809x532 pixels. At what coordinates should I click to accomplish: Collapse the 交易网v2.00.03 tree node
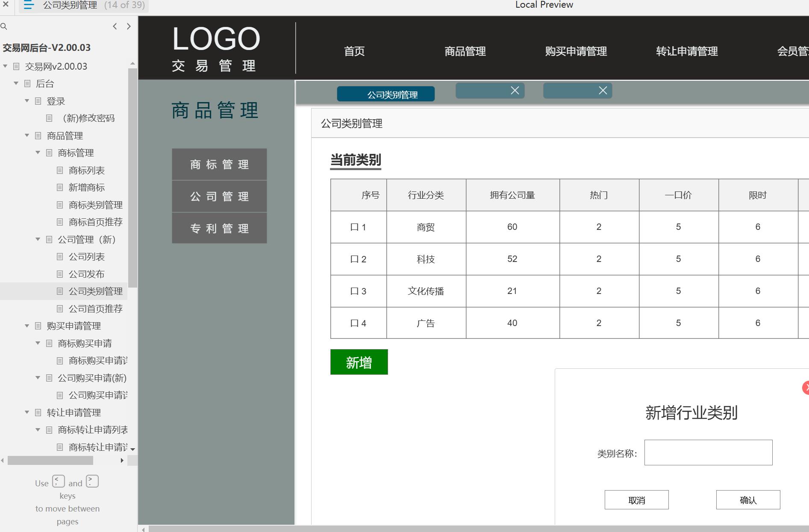5,66
